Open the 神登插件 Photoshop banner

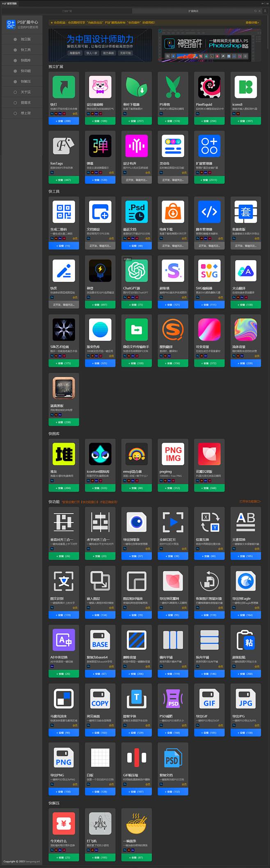pos(209,45)
